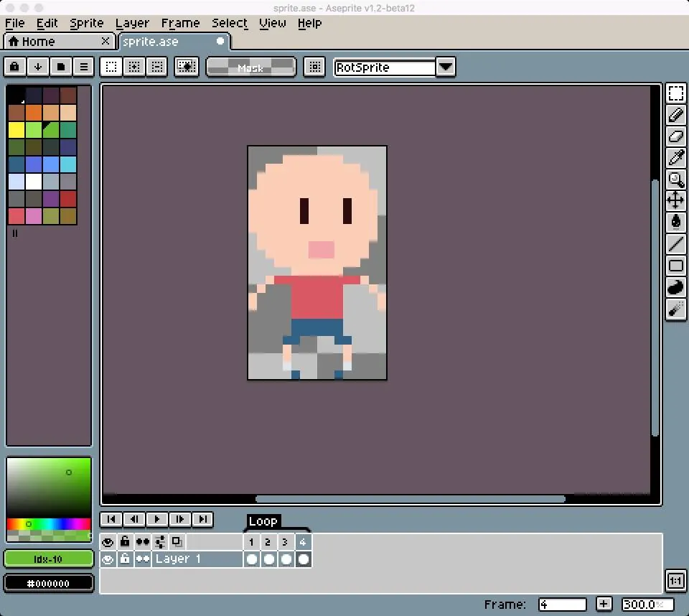Open the palette presets button
Image resolution: width=689 pixels, height=616 pixels.
tap(60, 67)
